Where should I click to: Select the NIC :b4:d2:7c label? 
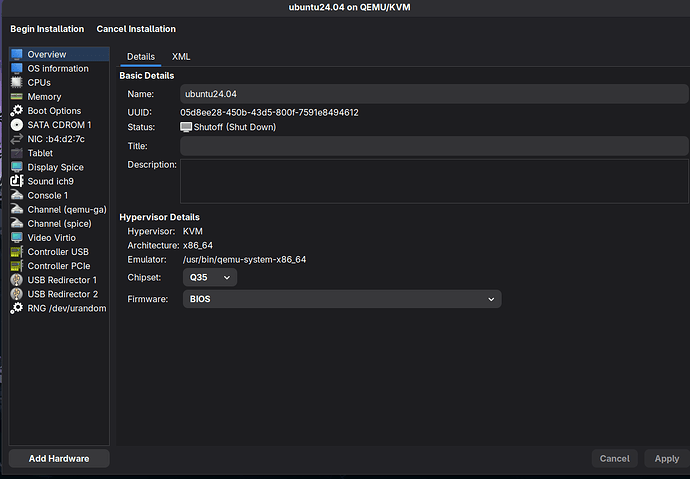[x=56, y=139]
